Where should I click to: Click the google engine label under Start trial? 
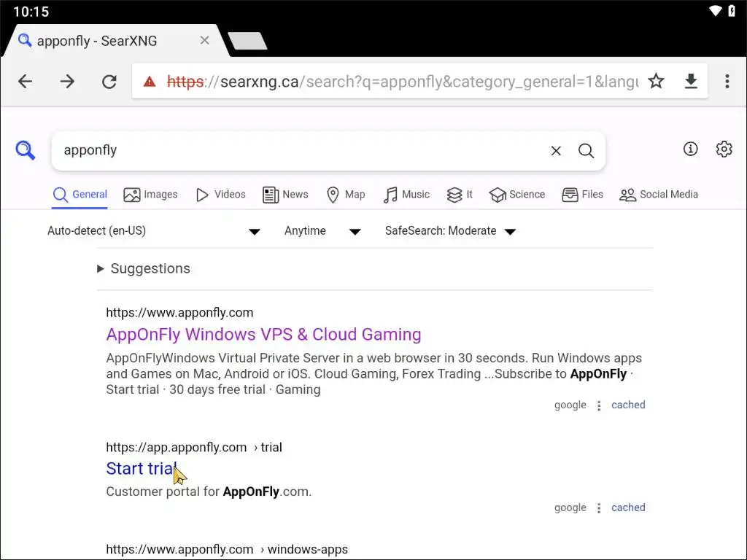tap(570, 507)
